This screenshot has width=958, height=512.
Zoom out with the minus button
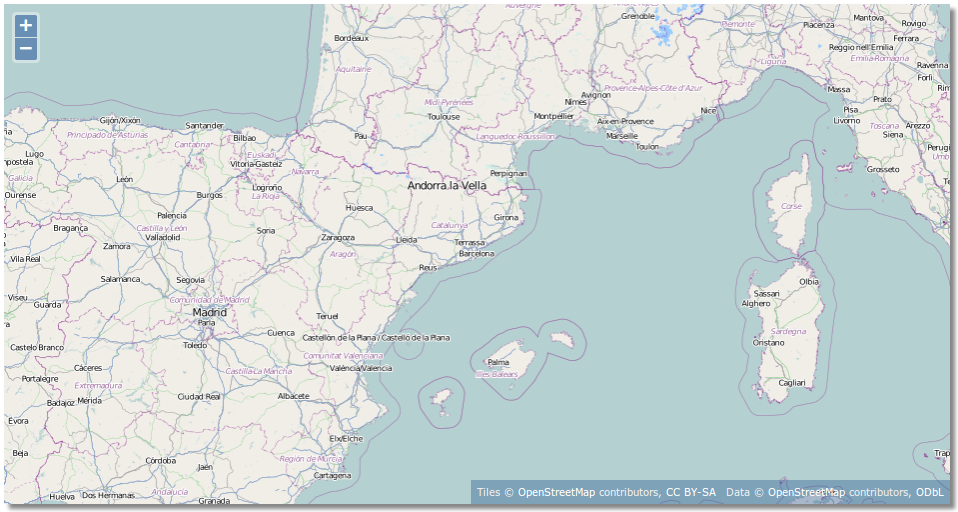pyautogui.click(x=26, y=48)
